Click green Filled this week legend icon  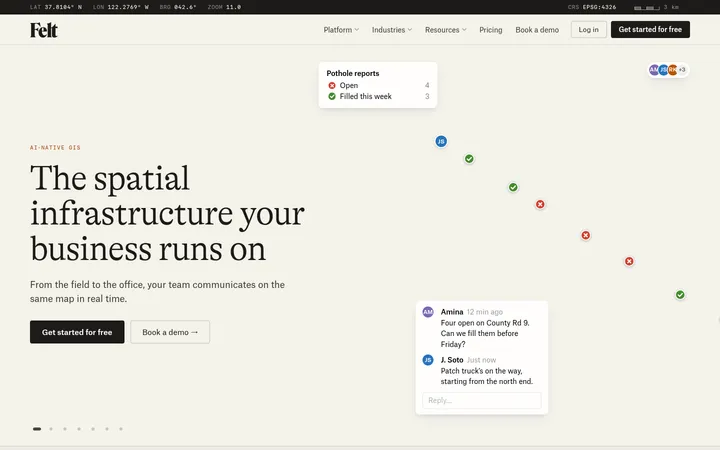coord(332,96)
